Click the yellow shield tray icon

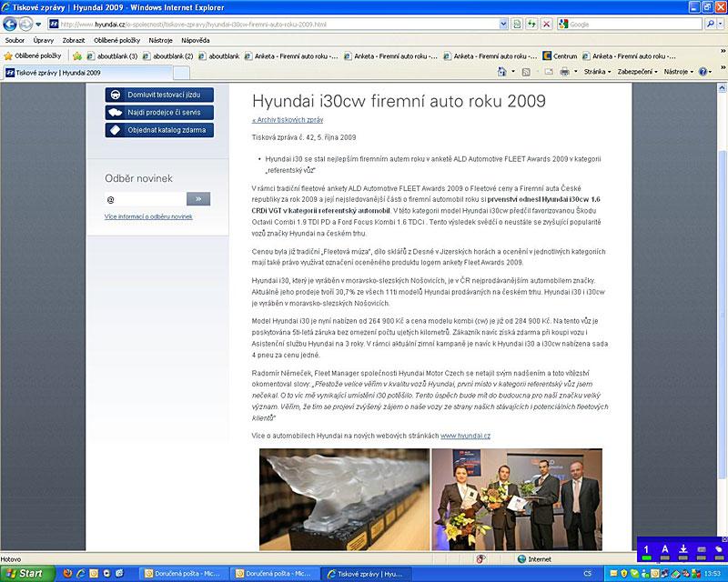(623, 574)
